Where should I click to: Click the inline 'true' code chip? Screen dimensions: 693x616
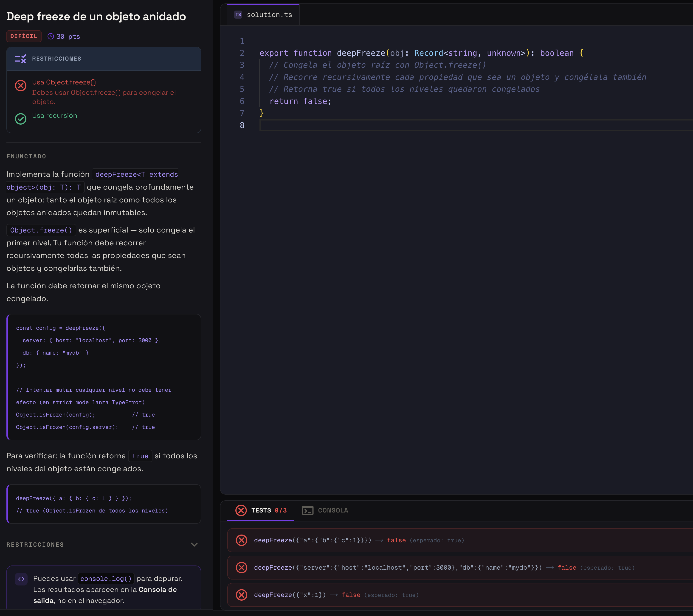point(140,456)
